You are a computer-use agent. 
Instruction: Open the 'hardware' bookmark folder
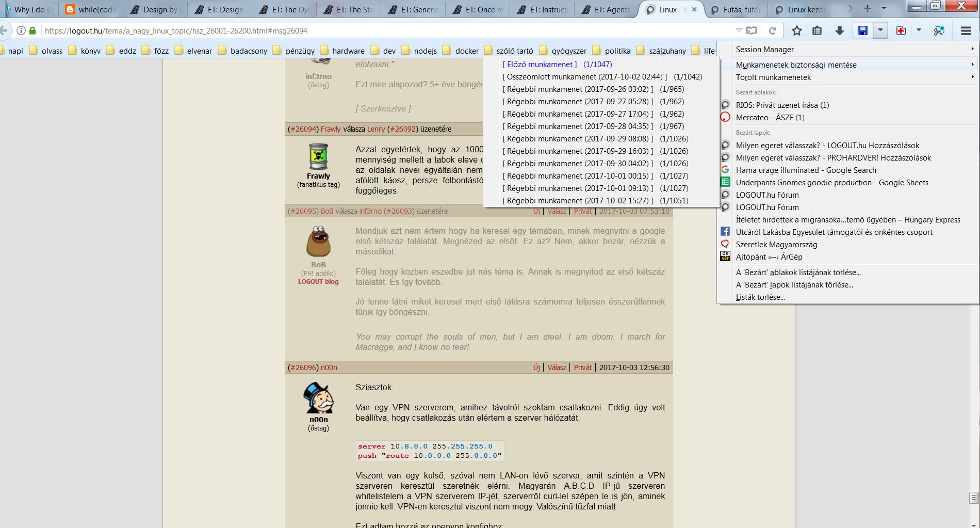pos(342,51)
